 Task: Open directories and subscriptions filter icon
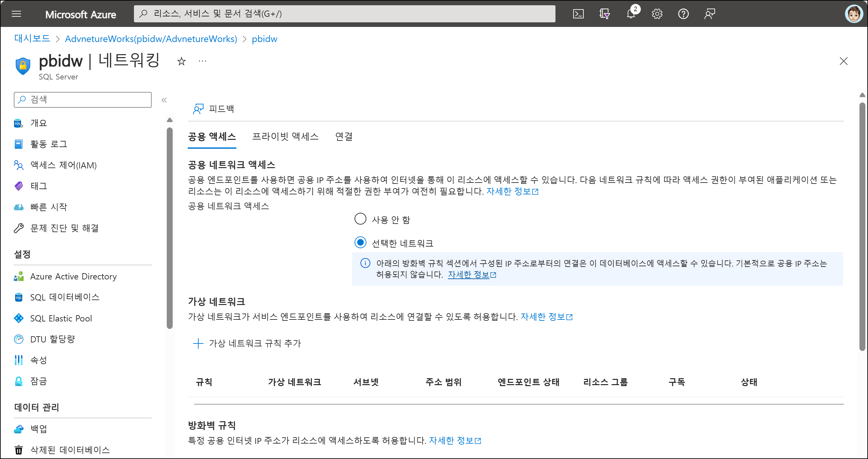pos(604,14)
